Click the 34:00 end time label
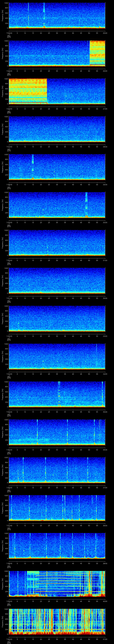This screenshot has width=114, height=644. (105, 374)
